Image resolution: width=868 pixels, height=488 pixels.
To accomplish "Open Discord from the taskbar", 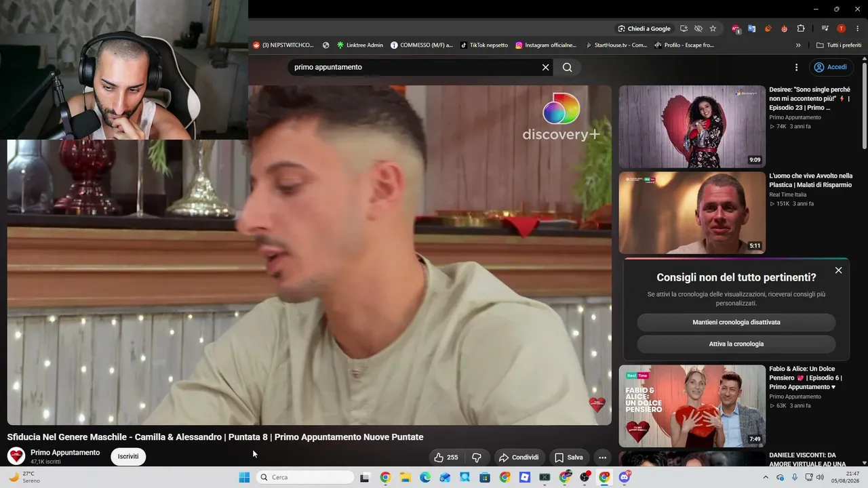I will [625, 477].
